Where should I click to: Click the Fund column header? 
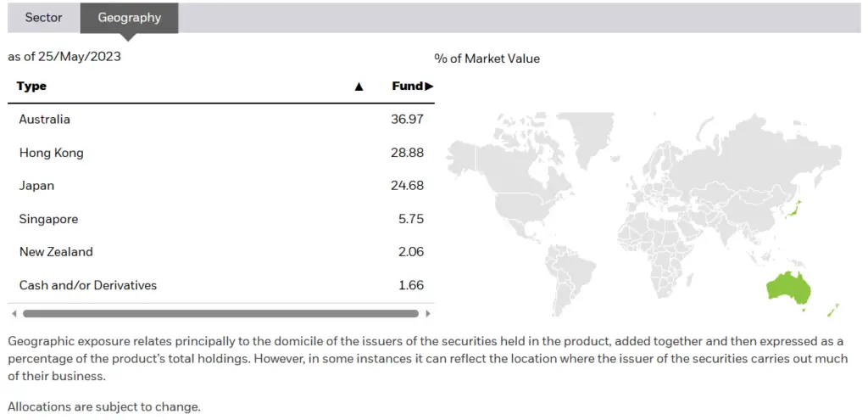click(x=408, y=87)
